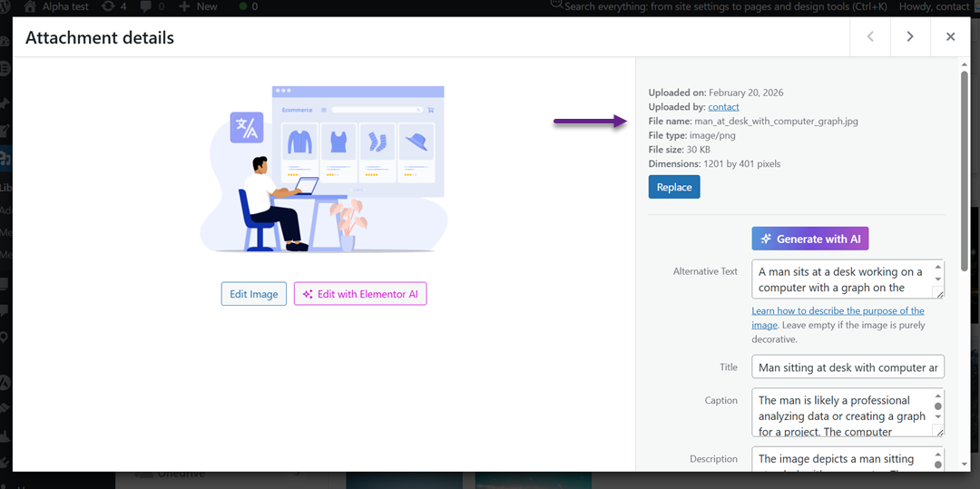Viewport: 980px width, 489px height.
Task: Go to the next attachment
Action: tap(910, 37)
